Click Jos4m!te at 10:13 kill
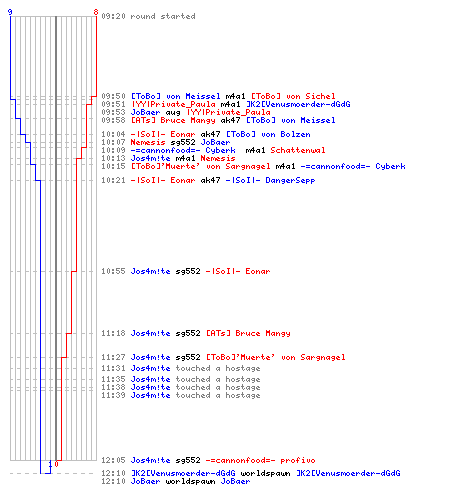Viewport: 450px width, 500px height. click(150, 158)
